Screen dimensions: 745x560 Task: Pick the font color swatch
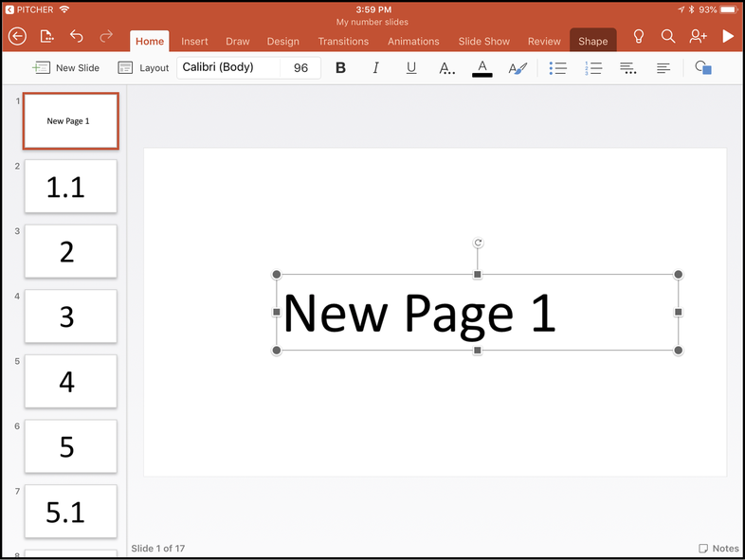coord(482,68)
